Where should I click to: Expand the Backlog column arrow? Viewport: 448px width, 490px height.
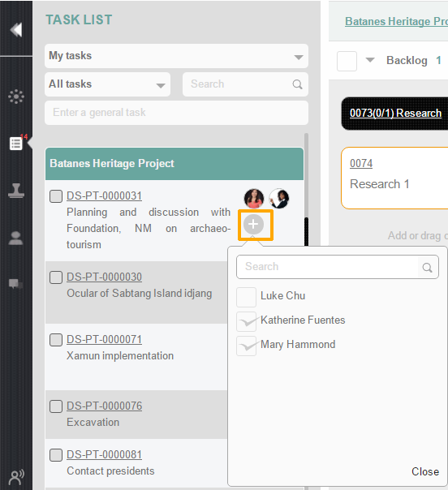[x=370, y=60]
